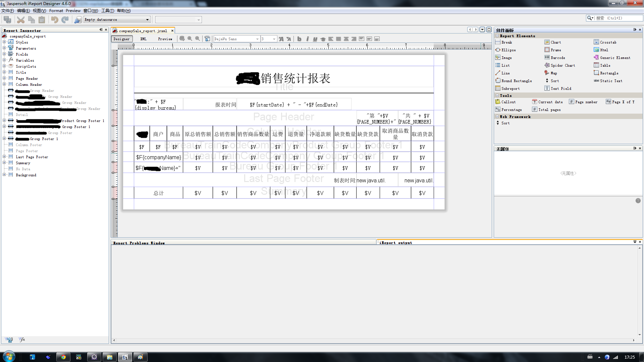
Task: Collapse the Tools palette section
Action: click(x=497, y=96)
